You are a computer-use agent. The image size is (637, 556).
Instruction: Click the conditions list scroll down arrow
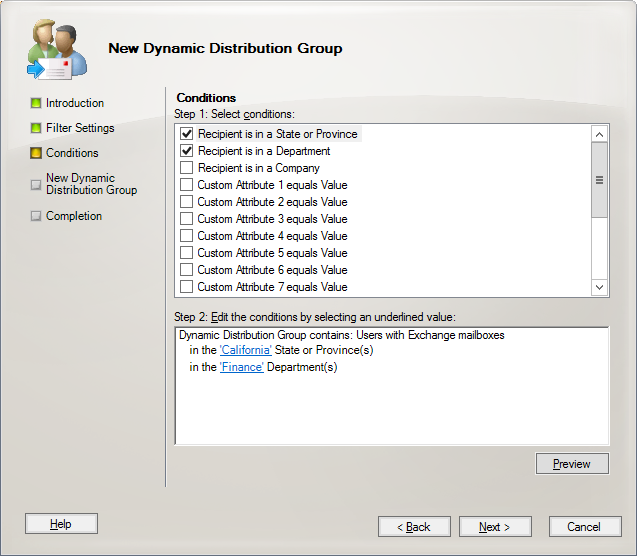point(599,287)
